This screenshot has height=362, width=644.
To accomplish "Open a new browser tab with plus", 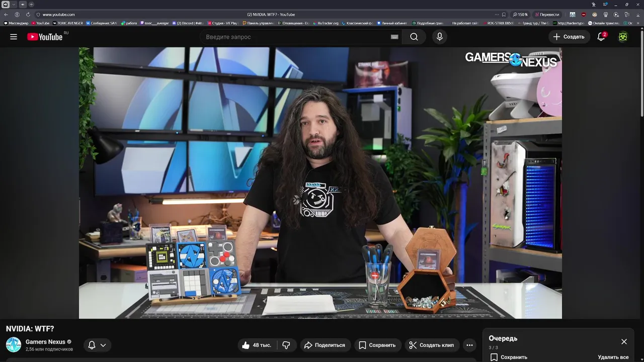I will [31, 5].
